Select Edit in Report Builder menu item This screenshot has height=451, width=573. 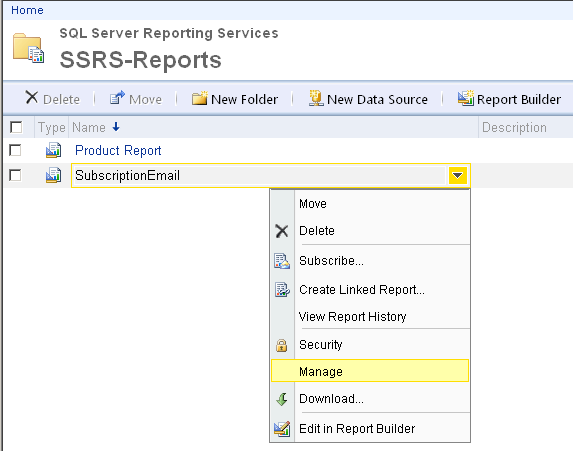(x=370, y=428)
